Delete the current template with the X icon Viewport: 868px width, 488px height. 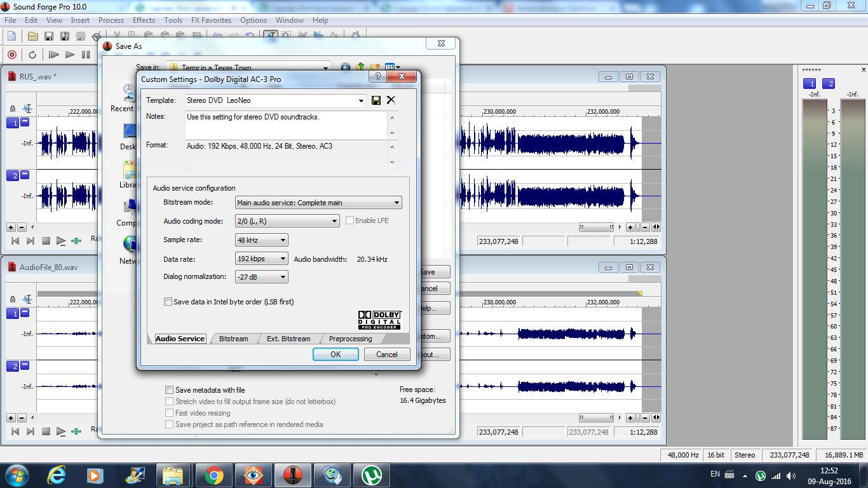(391, 100)
